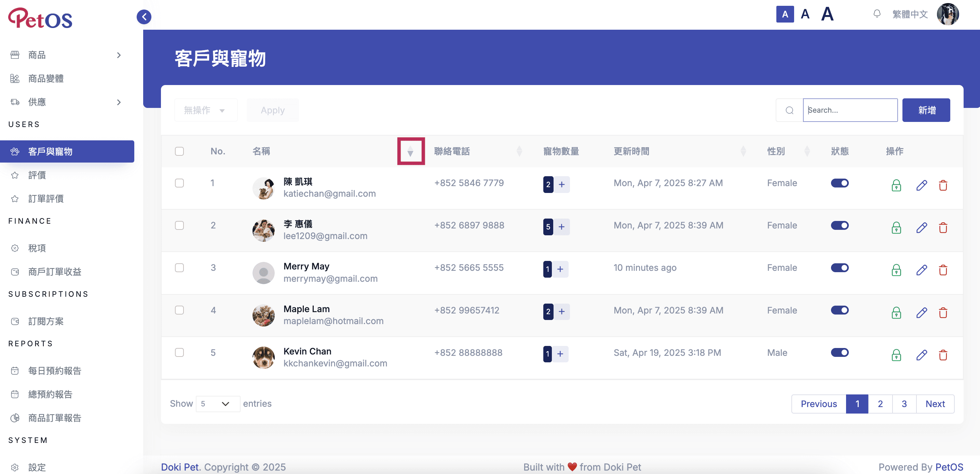Sort by 名稱 column arrow
This screenshot has width=980, height=474.
click(410, 151)
